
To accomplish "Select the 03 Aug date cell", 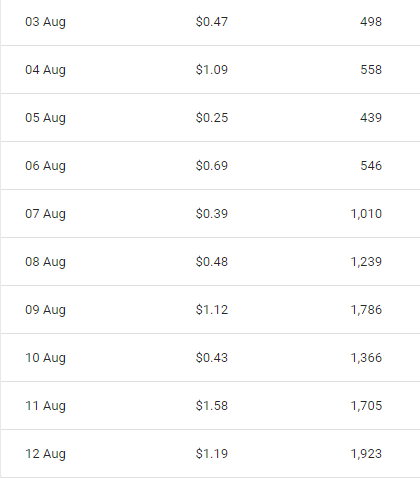I will 45,22.
